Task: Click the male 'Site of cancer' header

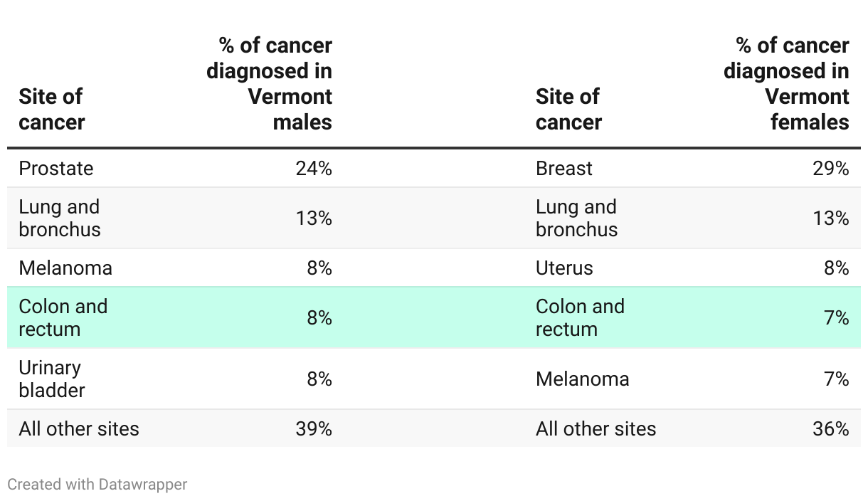Action: click(52, 109)
